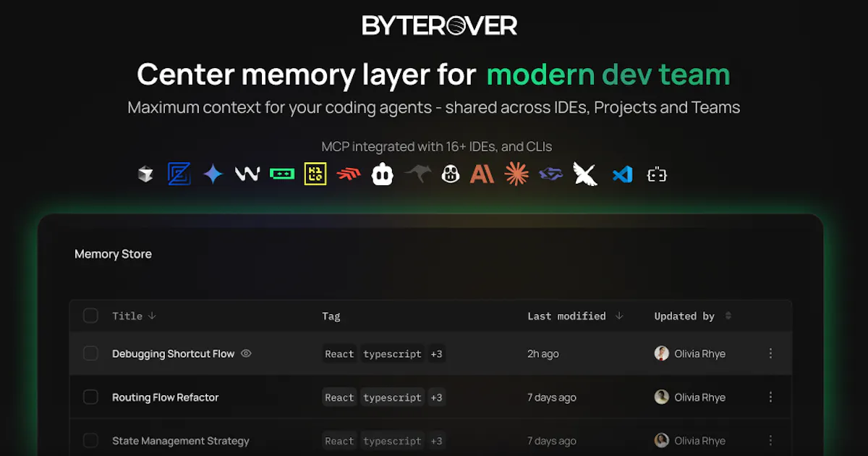Click the Memory Store heading
Viewport: 868px width, 456px height.
[x=113, y=254]
